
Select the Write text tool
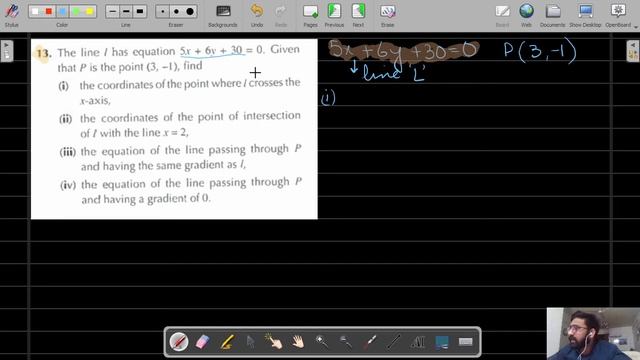point(418,342)
